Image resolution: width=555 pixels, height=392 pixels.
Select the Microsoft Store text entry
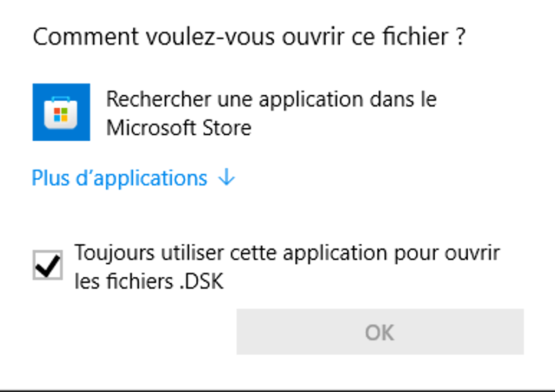click(x=272, y=113)
